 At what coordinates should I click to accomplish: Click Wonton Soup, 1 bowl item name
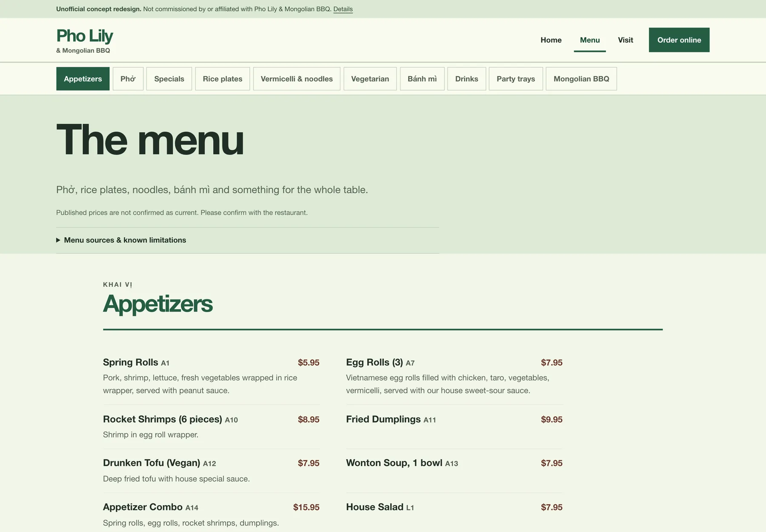[394, 463]
